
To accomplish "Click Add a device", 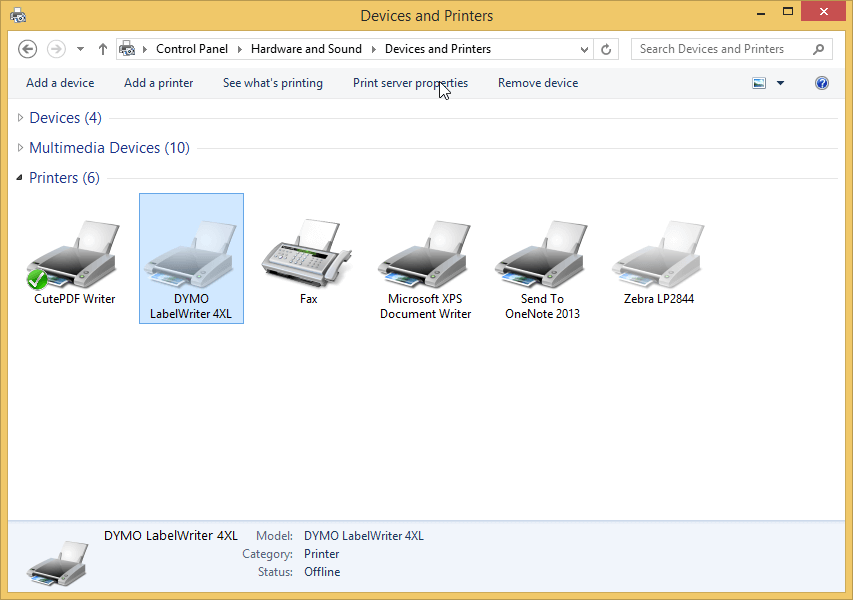I will (x=60, y=83).
